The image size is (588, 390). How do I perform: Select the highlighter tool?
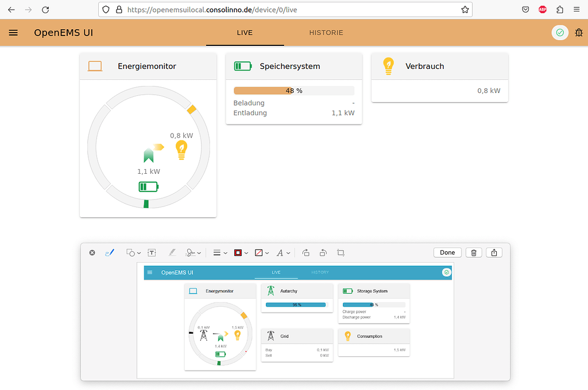(172, 252)
